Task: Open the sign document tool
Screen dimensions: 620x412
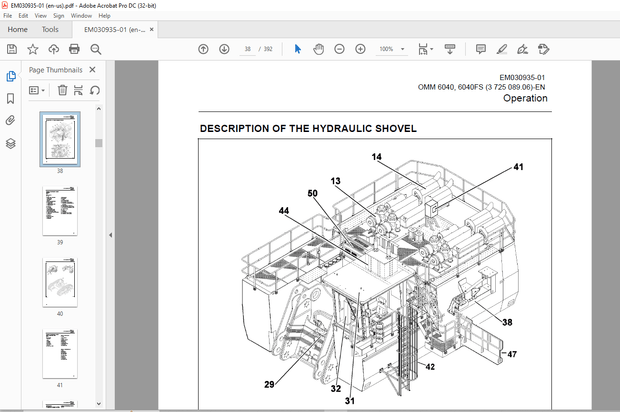Action: [x=522, y=49]
